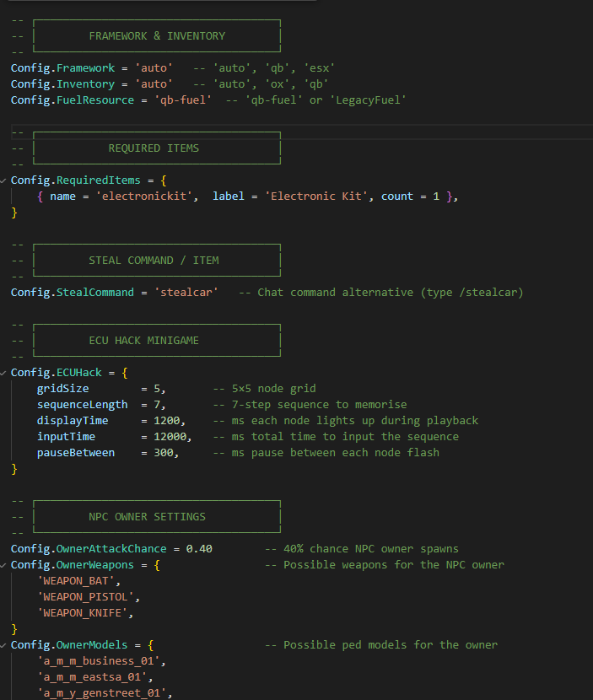Click the 'a_m_m_eastsa_01' string

92,677
